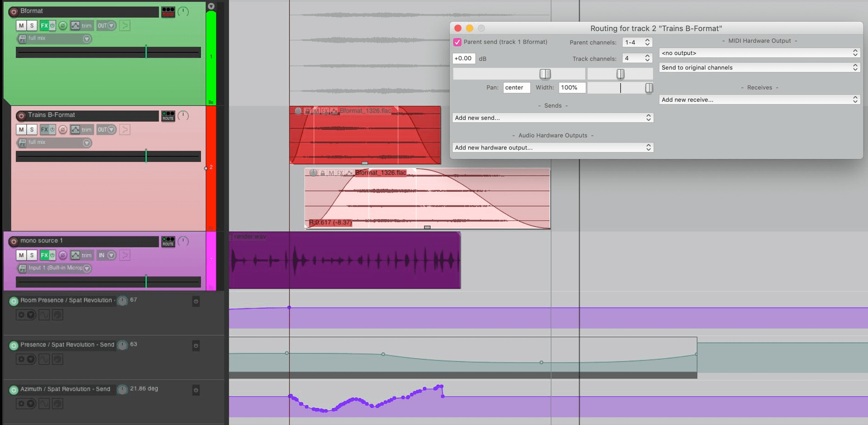Screen dimensions: 868x425
Task: Open parameter modulation for Azimuth envelope
Action: click(57, 404)
